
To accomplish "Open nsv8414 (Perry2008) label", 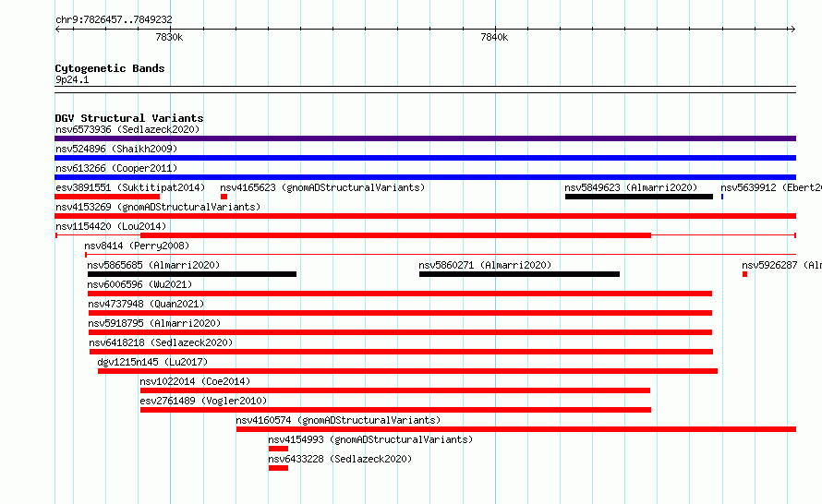I will pos(137,246).
